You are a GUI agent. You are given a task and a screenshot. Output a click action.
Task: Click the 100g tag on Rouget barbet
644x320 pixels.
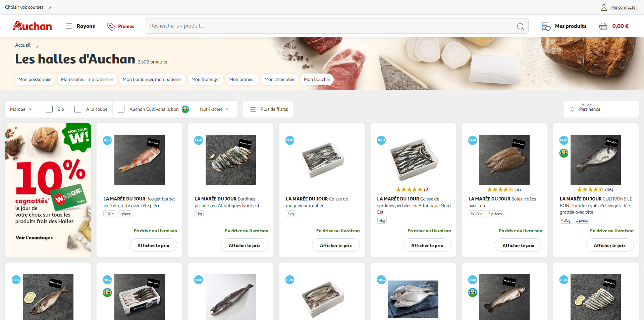pos(109,214)
